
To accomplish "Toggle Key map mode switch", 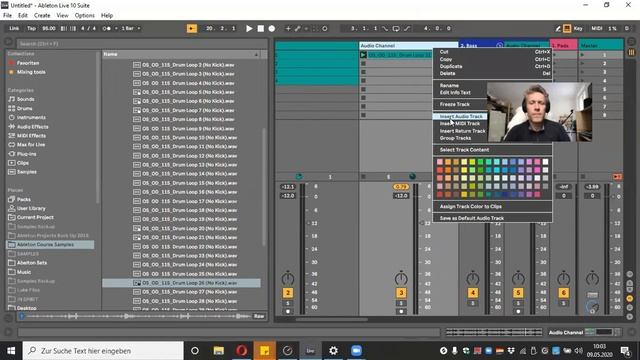I will [578, 28].
